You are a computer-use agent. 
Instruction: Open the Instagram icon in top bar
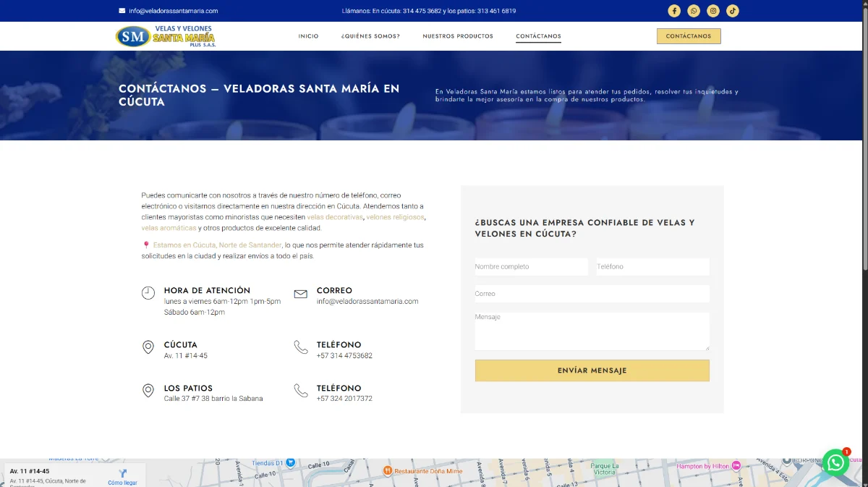tap(713, 11)
